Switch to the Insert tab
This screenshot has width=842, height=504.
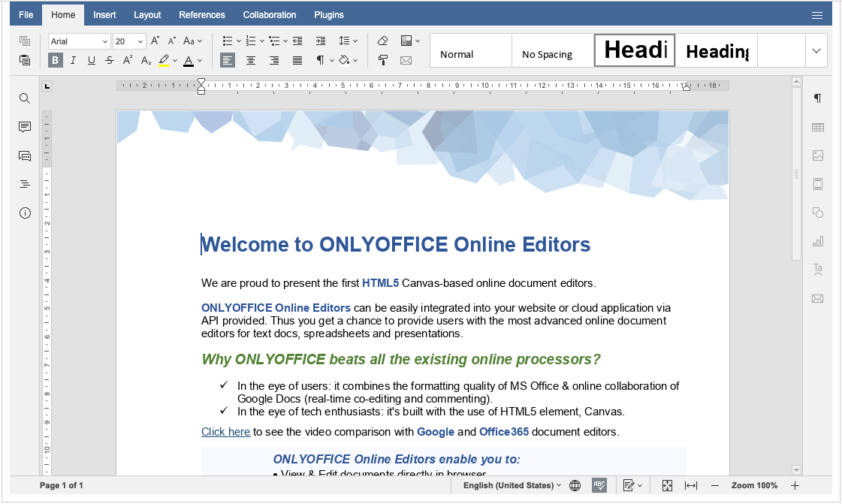[104, 15]
